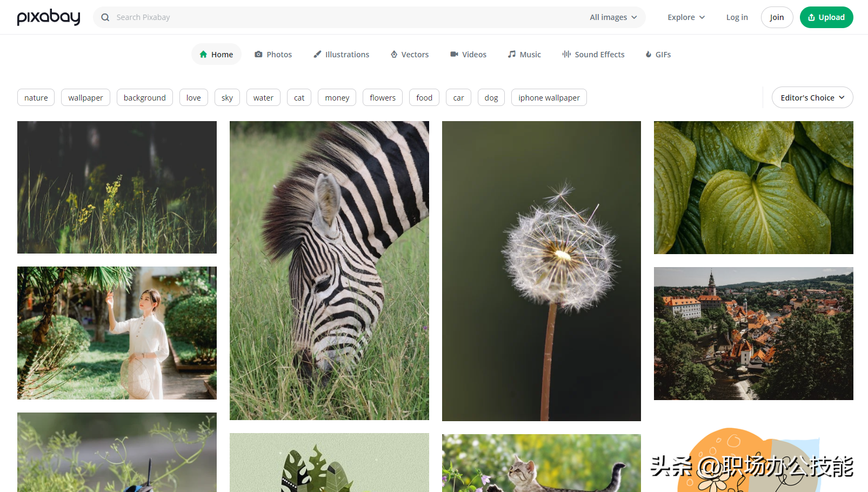Viewport: 868px width, 492px height.
Task: Select the Home tab
Action: point(216,54)
